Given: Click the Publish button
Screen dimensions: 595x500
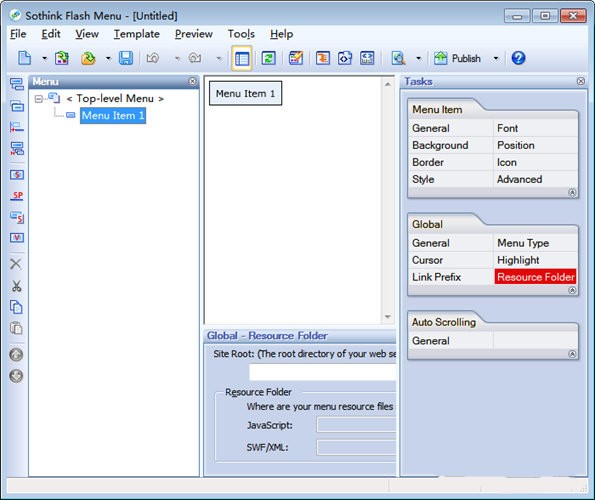Looking at the screenshot, I should (x=457, y=58).
